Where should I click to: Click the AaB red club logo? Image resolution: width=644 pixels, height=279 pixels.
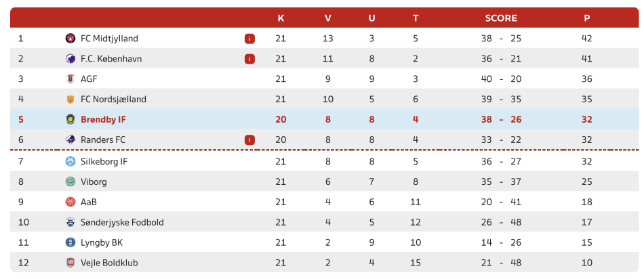click(71, 202)
